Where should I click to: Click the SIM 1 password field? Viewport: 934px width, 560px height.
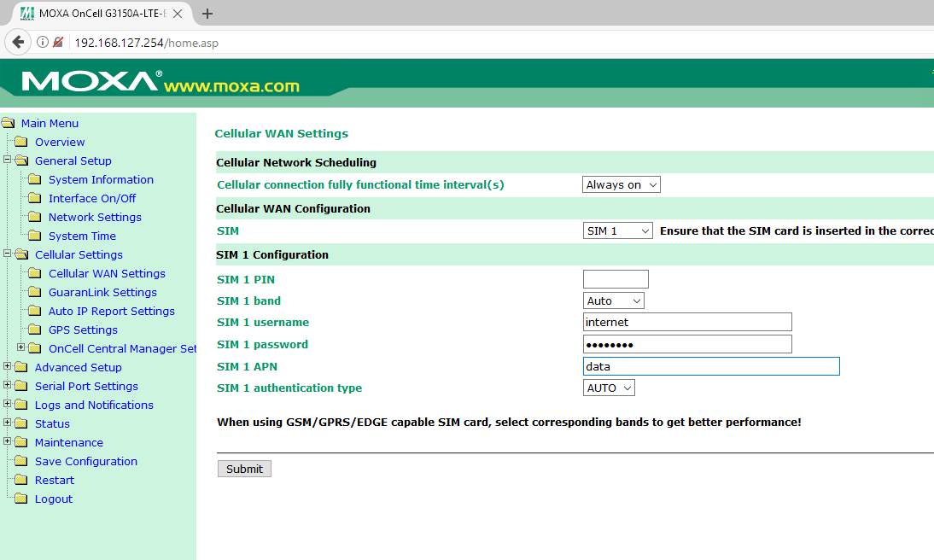pyautogui.click(x=687, y=344)
